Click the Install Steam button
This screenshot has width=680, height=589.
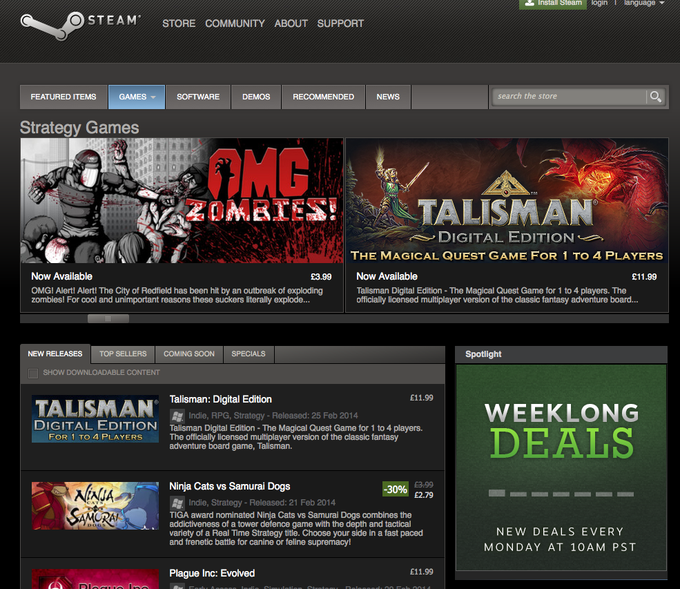(x=552, y=3)
